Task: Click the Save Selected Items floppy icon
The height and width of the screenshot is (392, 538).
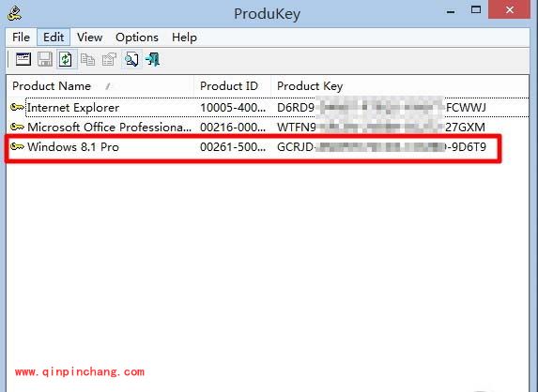Action: [x=45, y=59]
